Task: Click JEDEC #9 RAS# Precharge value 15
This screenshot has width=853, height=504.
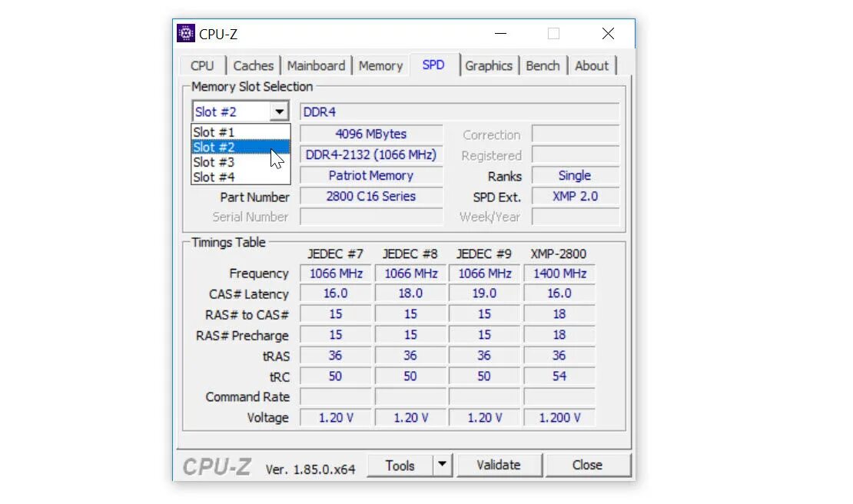Action: 484,335
